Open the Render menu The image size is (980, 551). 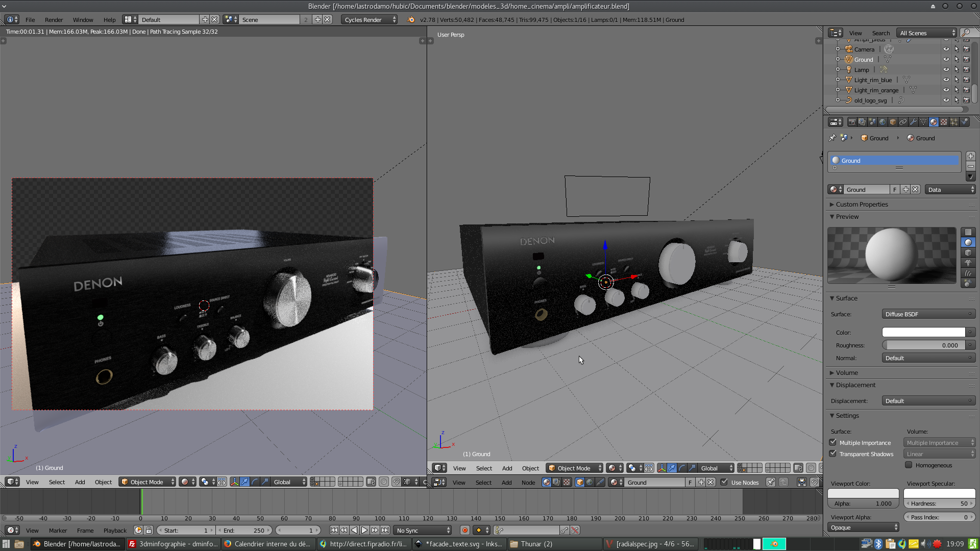(x=54, y=20)
